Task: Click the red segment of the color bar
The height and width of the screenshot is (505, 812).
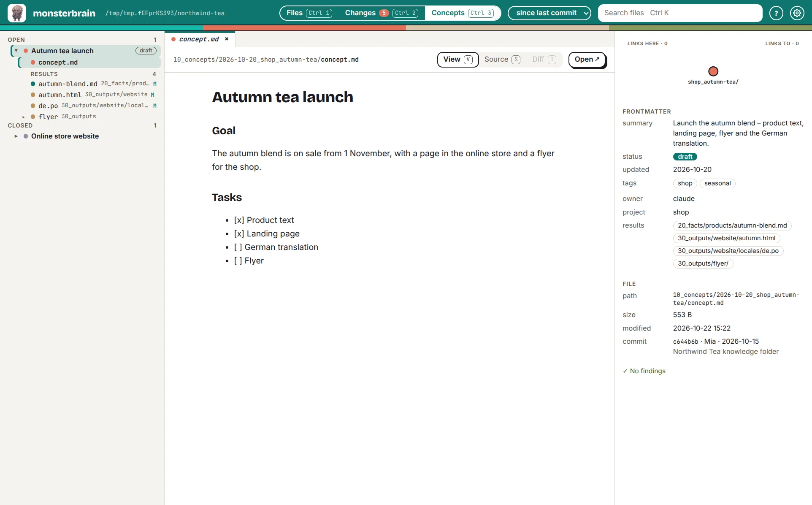Action: (x=304, y=28)
